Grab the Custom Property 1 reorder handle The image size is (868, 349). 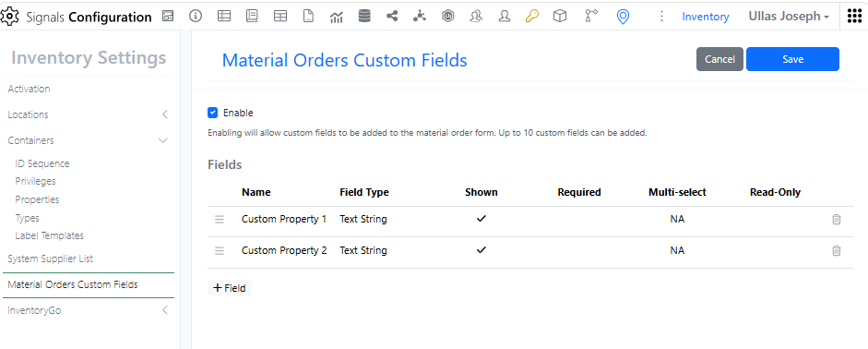coord(220,220)
